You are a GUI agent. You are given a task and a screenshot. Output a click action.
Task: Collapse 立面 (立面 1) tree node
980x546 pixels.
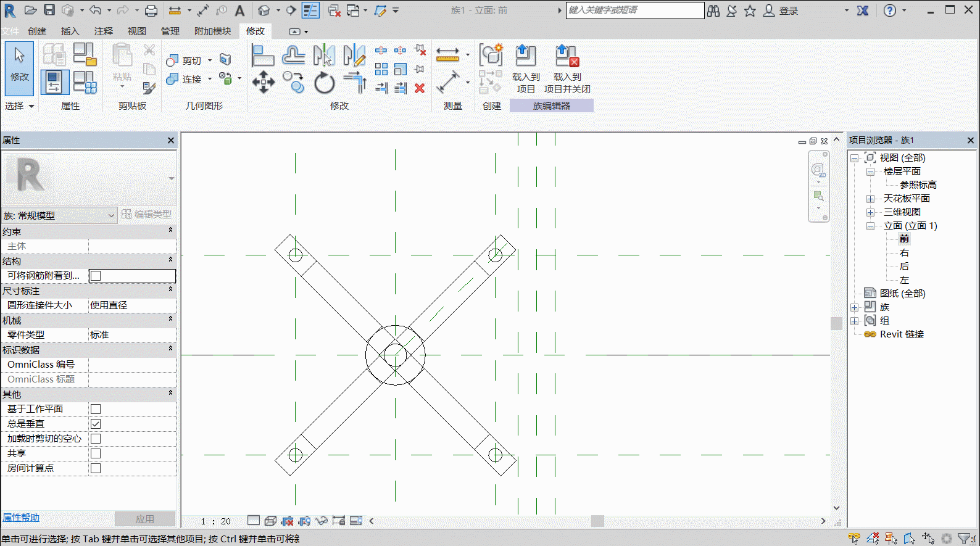tap(870, 226)
